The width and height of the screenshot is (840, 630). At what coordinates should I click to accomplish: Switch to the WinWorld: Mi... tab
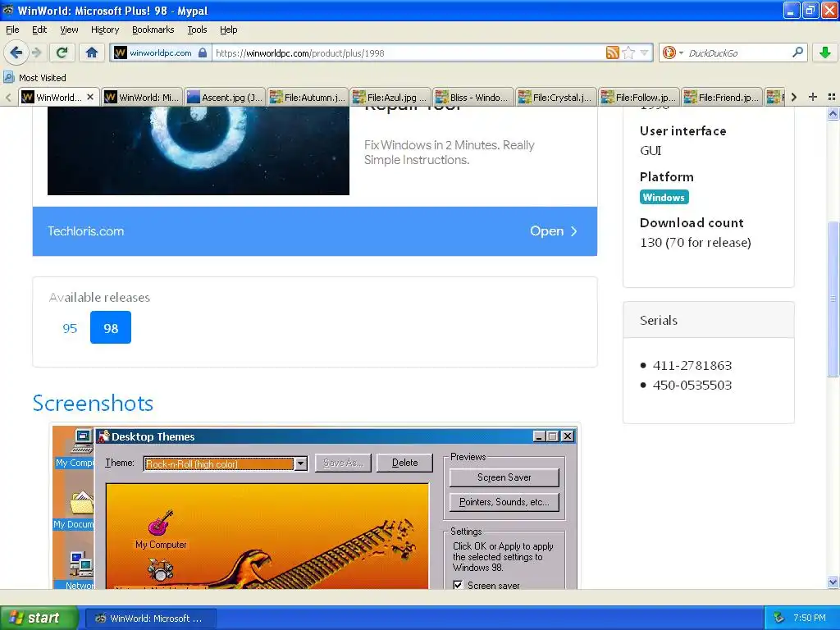pyautogui.click(x=142, y=97)
